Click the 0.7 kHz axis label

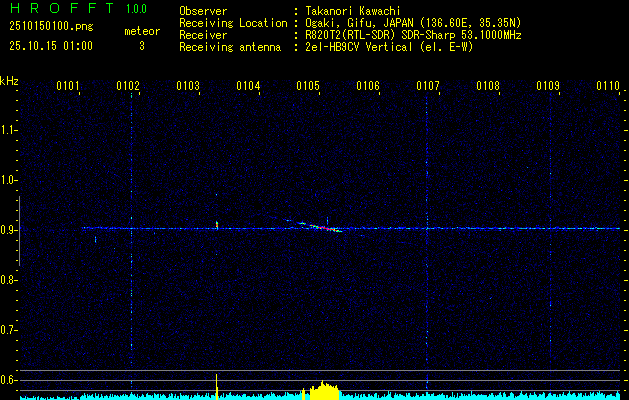8,330
